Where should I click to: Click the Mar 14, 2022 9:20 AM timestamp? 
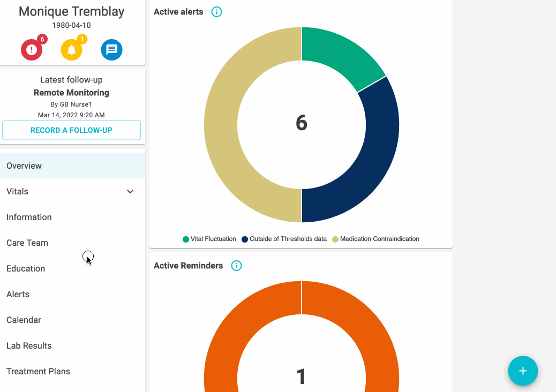point(71,115)
